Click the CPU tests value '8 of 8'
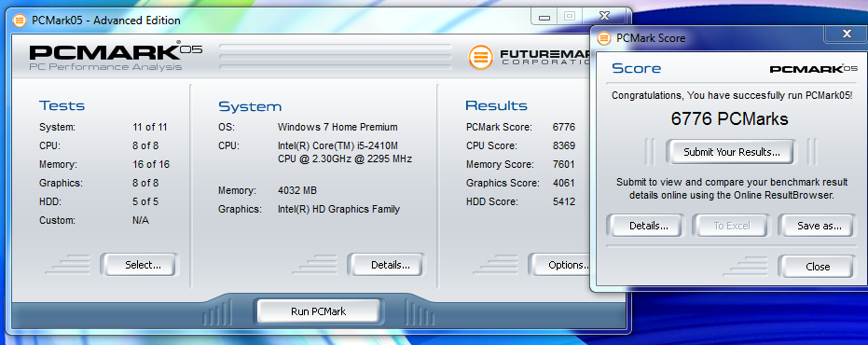The width and height of the screenshot is (868, 345). 145,145
